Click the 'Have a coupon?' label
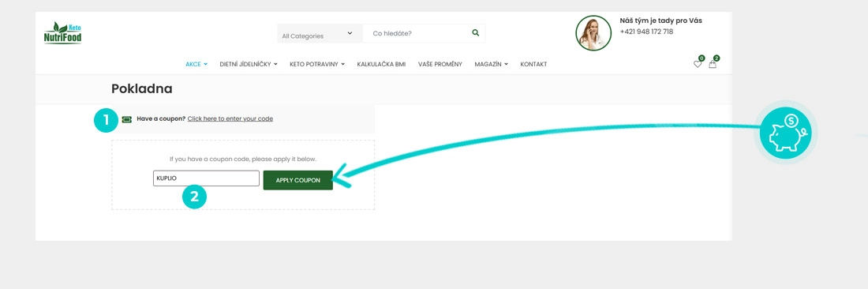The image size is (868, 289). click(161, 118)
